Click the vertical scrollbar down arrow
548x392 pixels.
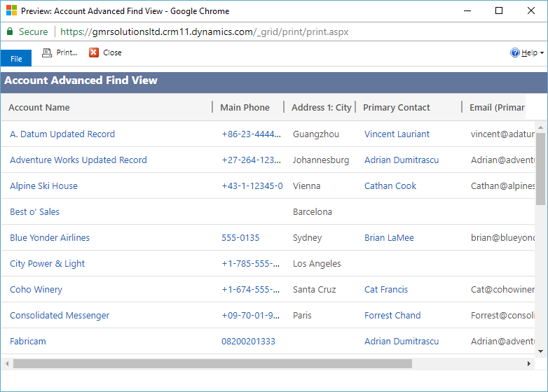[x=541, y=351]
